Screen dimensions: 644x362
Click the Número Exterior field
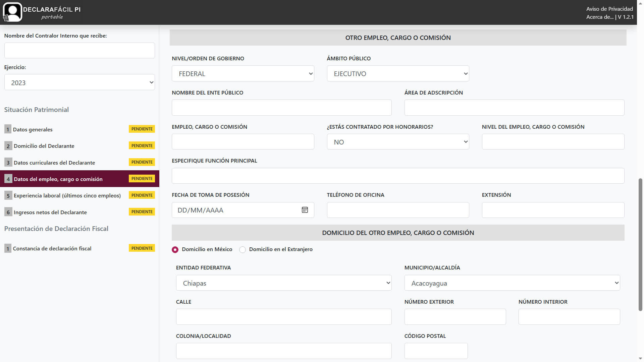[x=455, y=317]
